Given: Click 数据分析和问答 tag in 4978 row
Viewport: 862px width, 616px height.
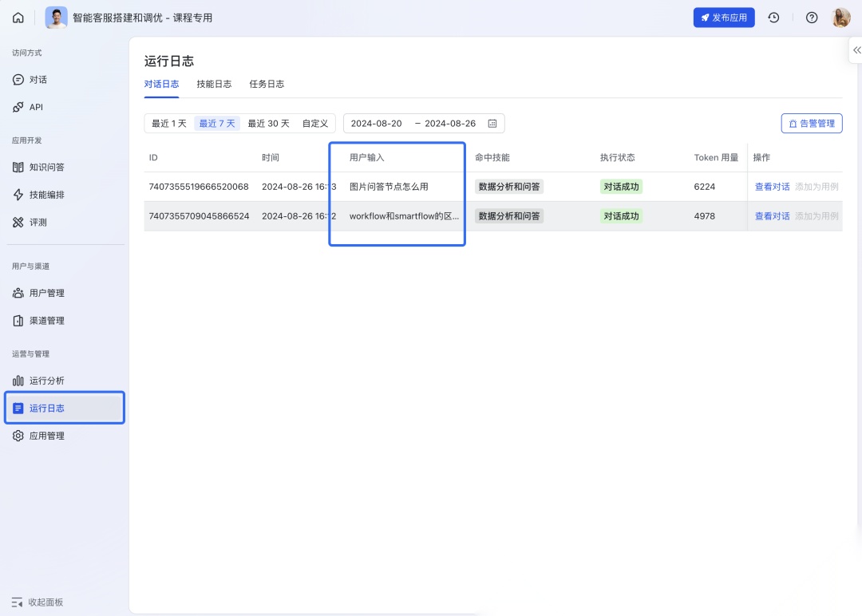Looking at the screenshot, I should coord(509,216).
